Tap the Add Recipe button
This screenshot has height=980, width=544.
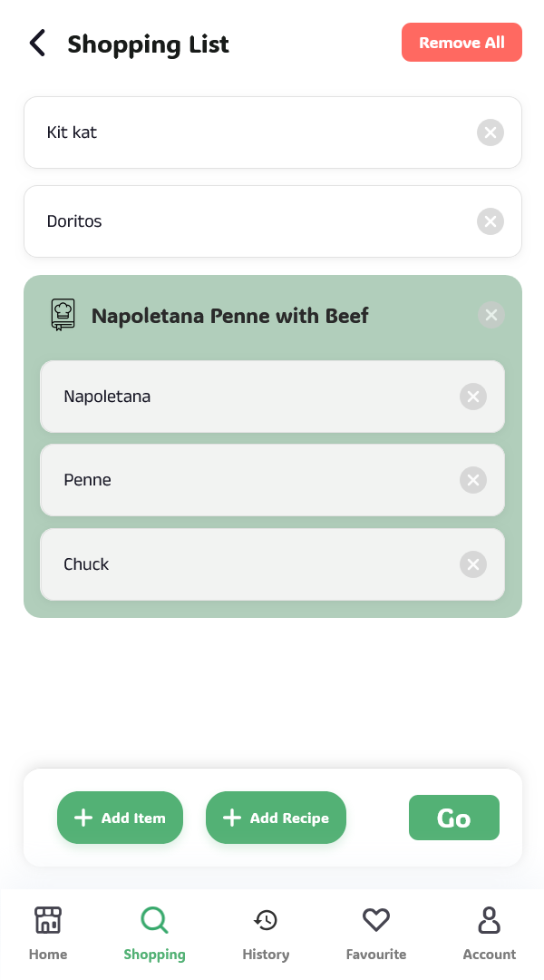click(276, 818)
